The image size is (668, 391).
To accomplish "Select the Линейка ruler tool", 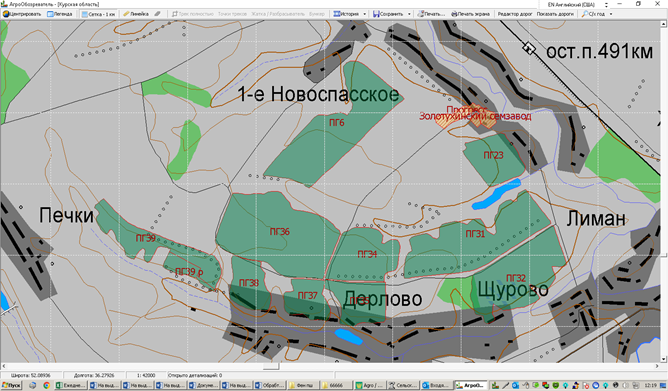I will point(136,14).
